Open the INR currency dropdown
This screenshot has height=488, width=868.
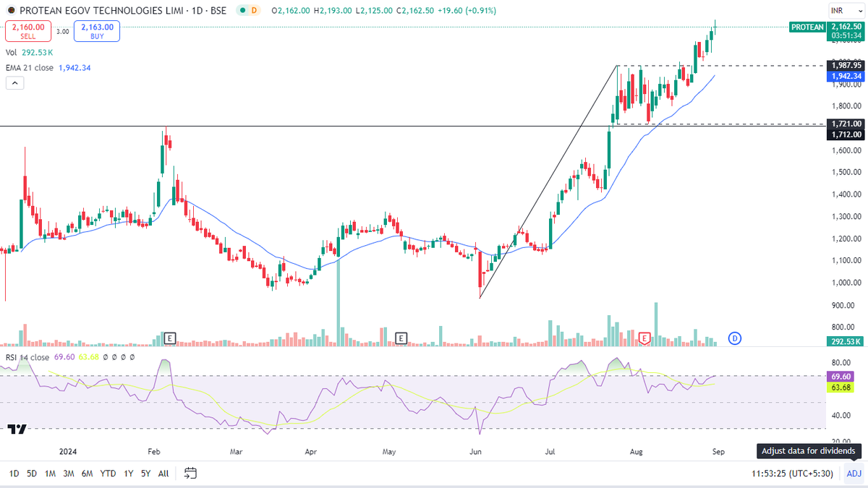pos(846,11)
